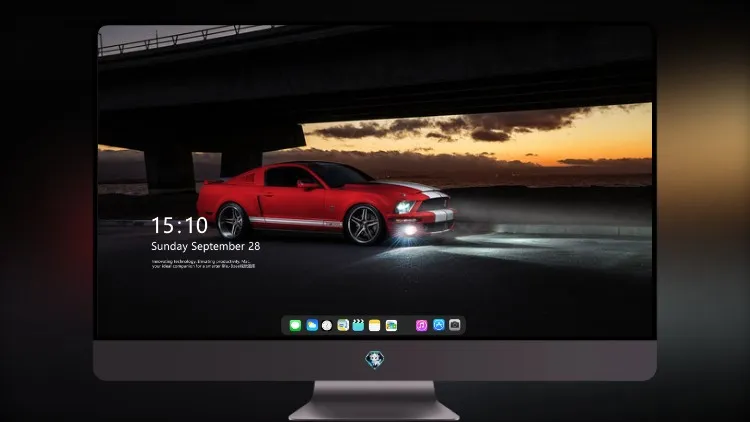The width and height of the screenshot is (750, 422).
Task: Click the slogan text below the date
Action: click(x=203, y=264)
